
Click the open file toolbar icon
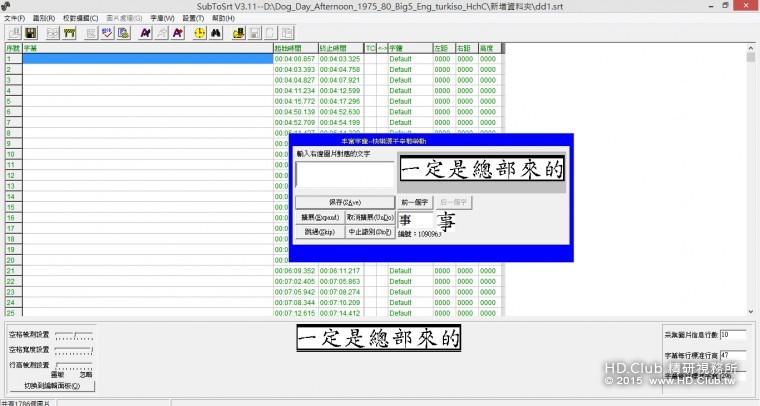[14, 33]
